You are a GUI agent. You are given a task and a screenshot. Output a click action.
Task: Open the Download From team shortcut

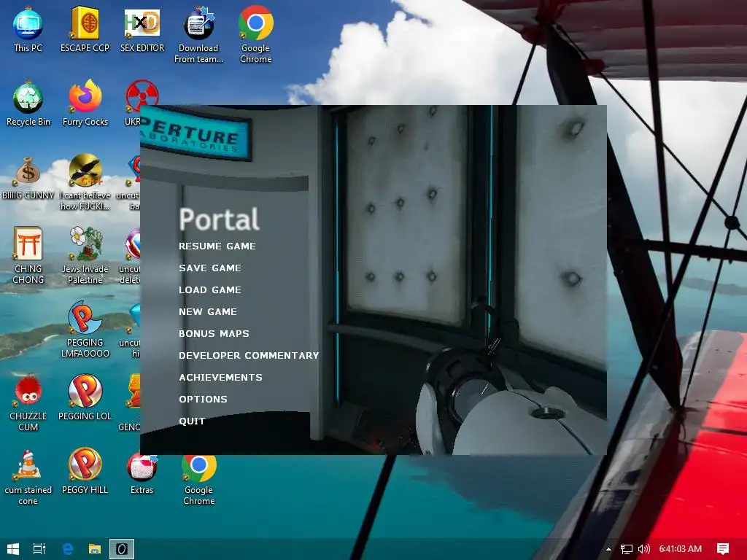point(198,35)
